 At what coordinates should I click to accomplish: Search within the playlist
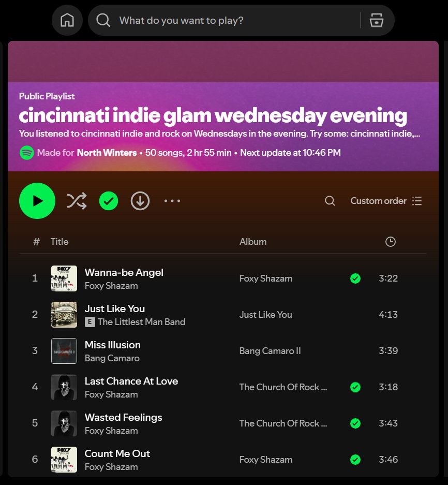(330, 201)
